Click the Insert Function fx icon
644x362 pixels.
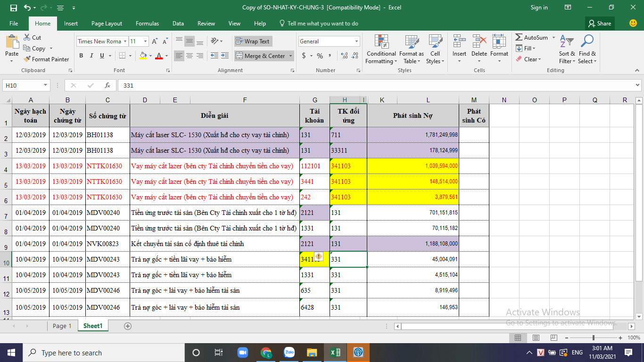pyautogui.click(x=107, y=85)
